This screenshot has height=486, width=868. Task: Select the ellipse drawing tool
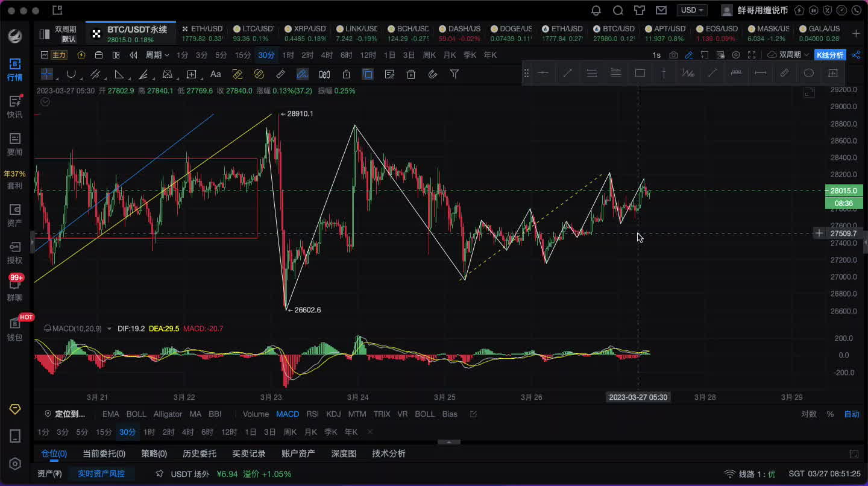809,73
